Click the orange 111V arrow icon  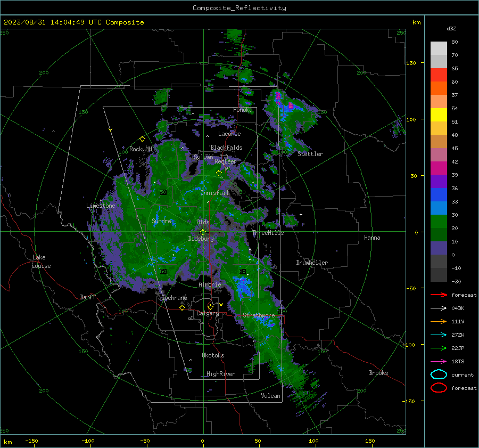coord(439,321)
